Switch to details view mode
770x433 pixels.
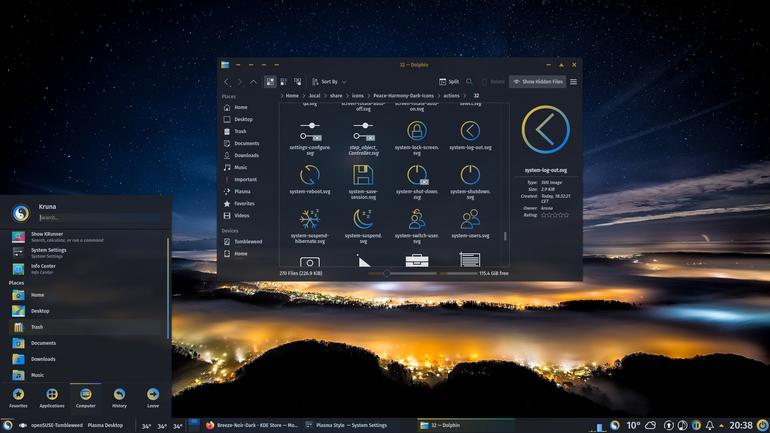[x=298, y=82]
